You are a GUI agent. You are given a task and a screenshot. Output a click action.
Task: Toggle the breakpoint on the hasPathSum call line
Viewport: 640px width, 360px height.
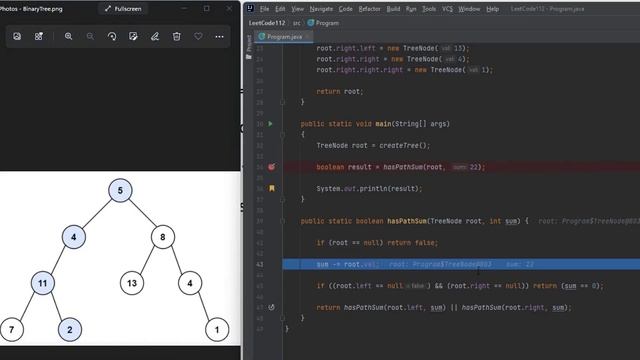pos(271,167)
